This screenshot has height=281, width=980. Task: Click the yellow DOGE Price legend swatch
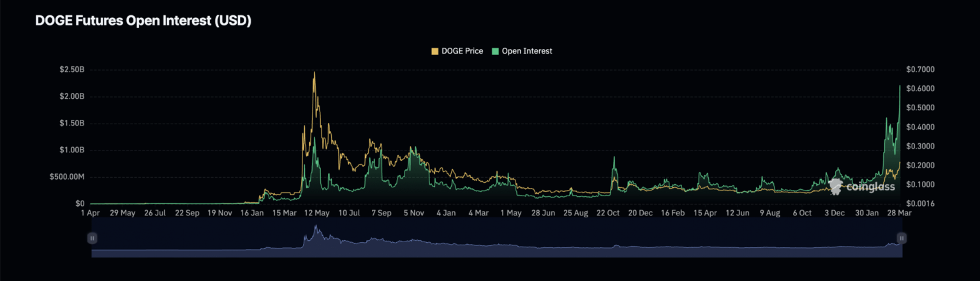[x=436, y=51]
